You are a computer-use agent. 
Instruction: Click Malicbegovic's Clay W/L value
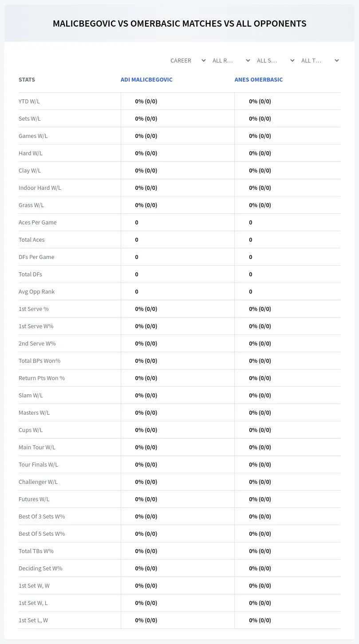pyautogui.click(x=146, y=170)
